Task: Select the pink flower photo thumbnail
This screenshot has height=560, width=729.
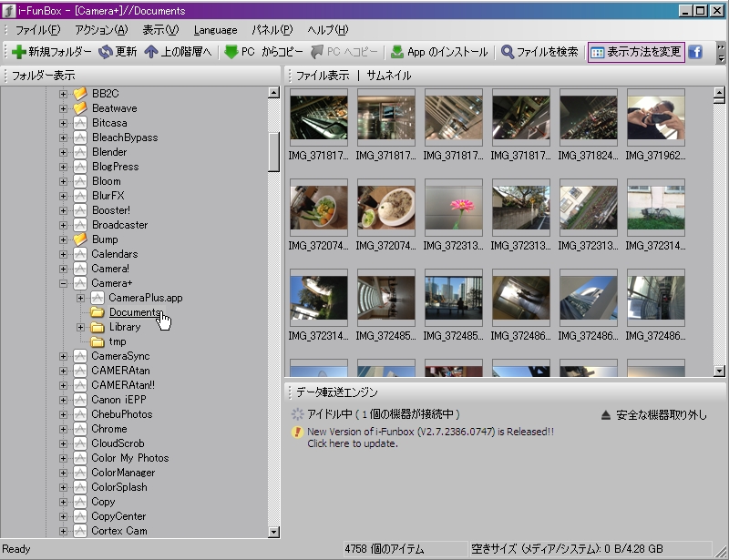Action: (454, 209)
